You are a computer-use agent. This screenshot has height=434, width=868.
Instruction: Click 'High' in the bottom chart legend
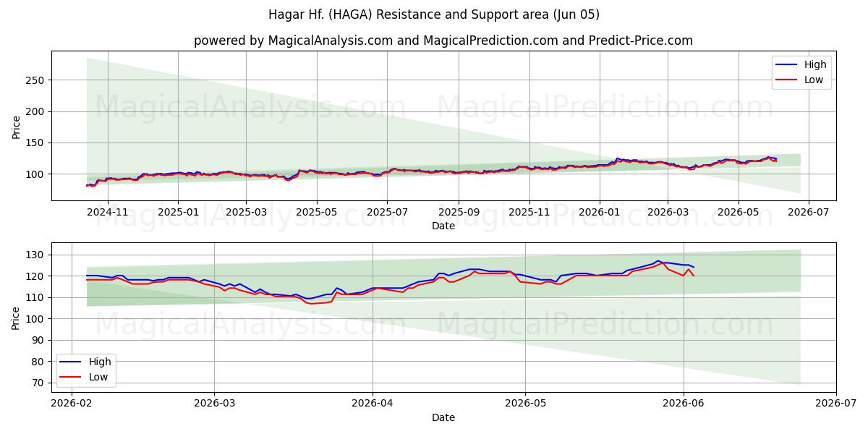tap(100, 362)
